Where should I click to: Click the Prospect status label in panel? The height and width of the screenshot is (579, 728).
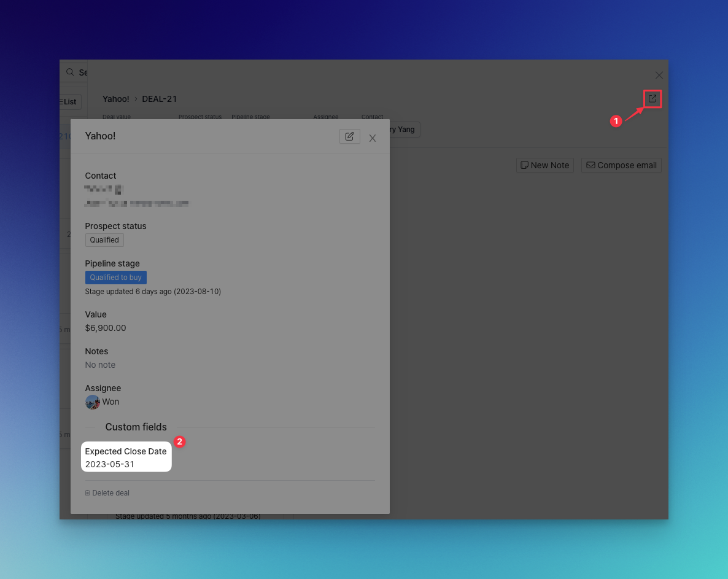pos(115,226)
